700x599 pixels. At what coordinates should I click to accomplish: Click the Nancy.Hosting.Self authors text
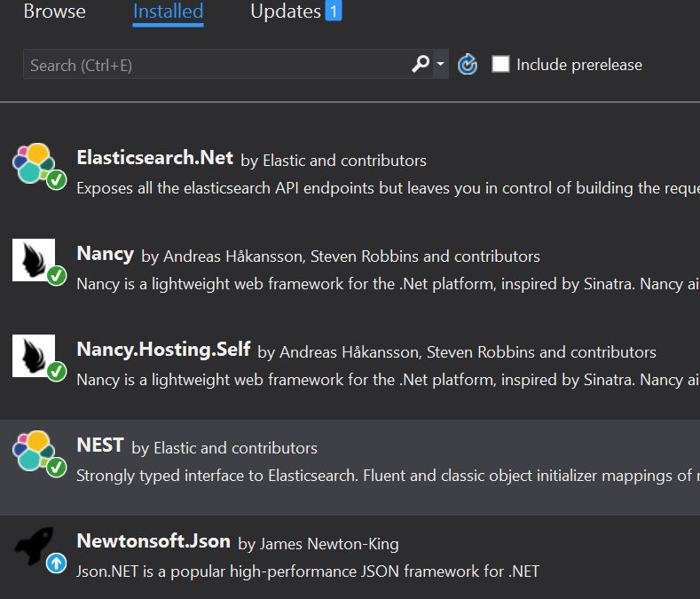[x=457, y=352]
